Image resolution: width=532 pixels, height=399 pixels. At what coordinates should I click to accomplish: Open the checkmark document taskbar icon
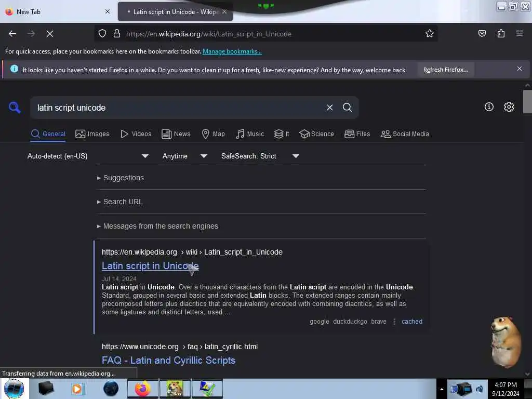pos(207,389)
